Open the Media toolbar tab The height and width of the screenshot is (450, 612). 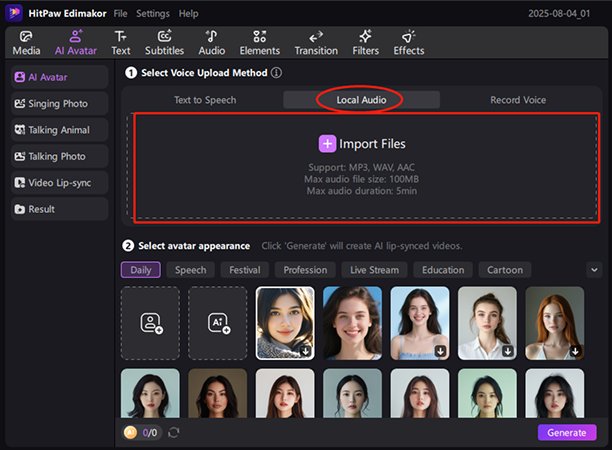point(26,43)
